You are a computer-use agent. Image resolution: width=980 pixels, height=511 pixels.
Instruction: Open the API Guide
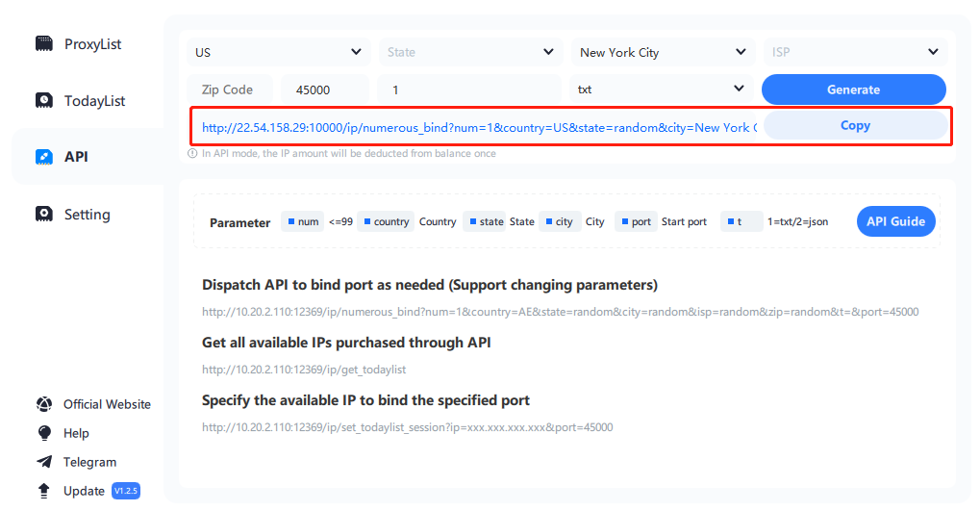coord(895,221)
